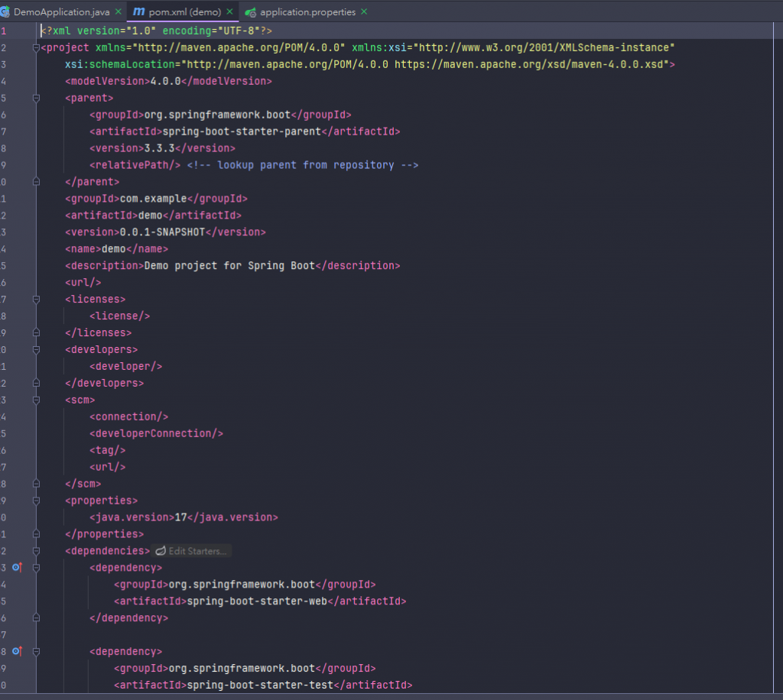Click the editor's vertical scrollbar
This screenshot has height=700, width=783.
click(778, 357)
